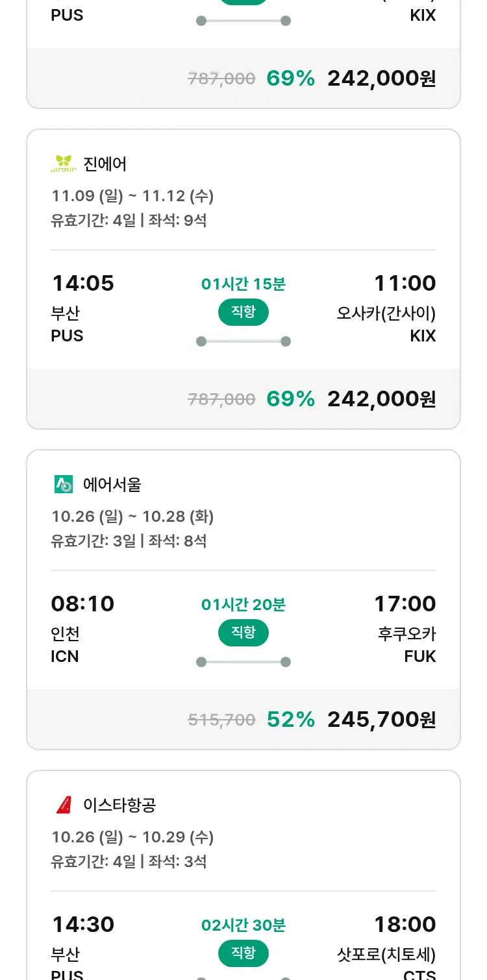Tap the 직항 badge on Air Seoul flight

click(x=243, y=633)
